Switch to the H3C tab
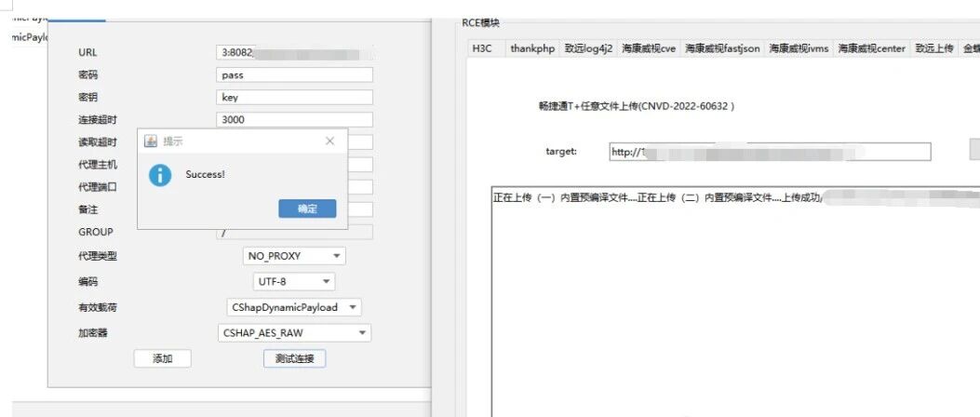Screen dimensions: 980x417 coord(482,48)
